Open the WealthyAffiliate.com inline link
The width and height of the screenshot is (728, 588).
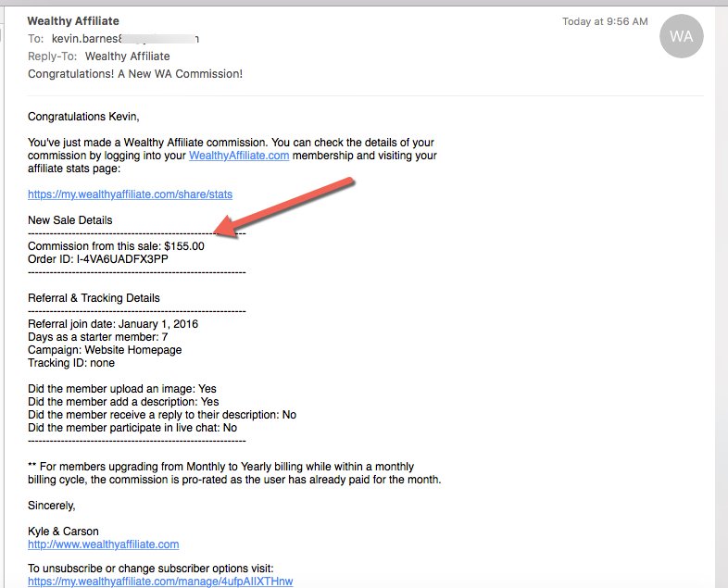[x=239, y=156]
